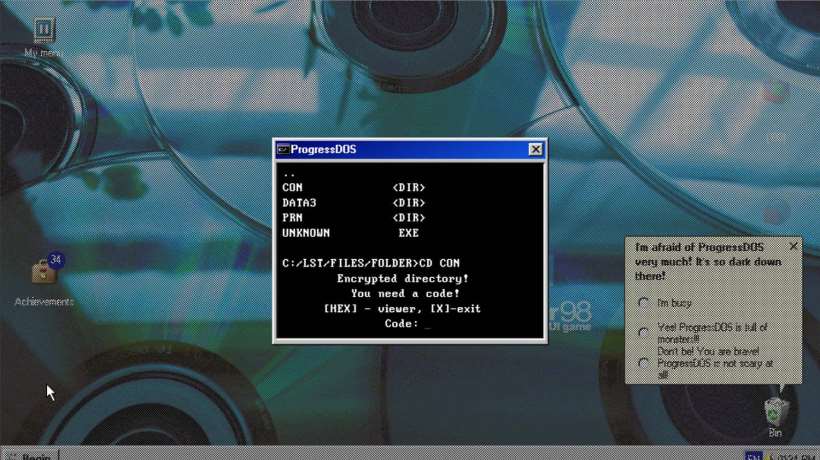Click the "C:/LST/FILES/FOLDER>CD CON" command line

(x=371, y=263)
